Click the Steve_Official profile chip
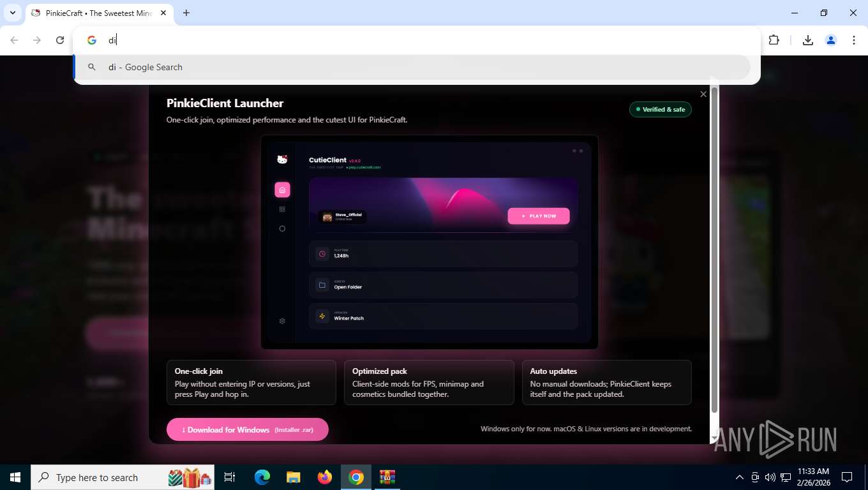868x490 pixels. tap(343, 217)
